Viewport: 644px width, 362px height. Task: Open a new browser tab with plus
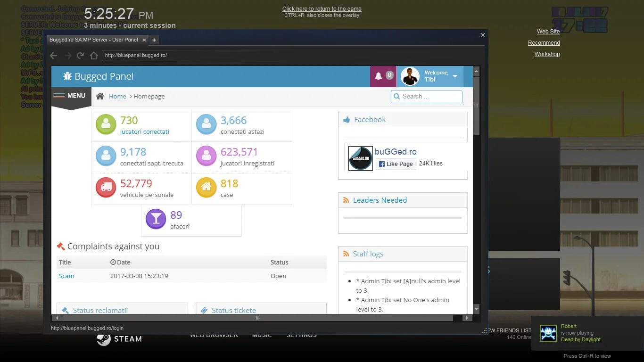point(154,40)
